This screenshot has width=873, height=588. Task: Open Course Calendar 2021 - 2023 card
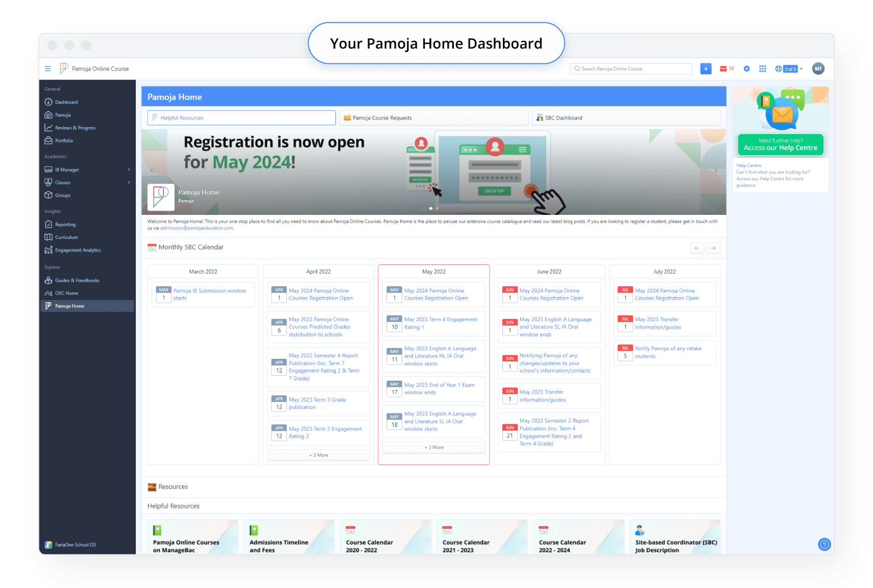tap(482, 537)
